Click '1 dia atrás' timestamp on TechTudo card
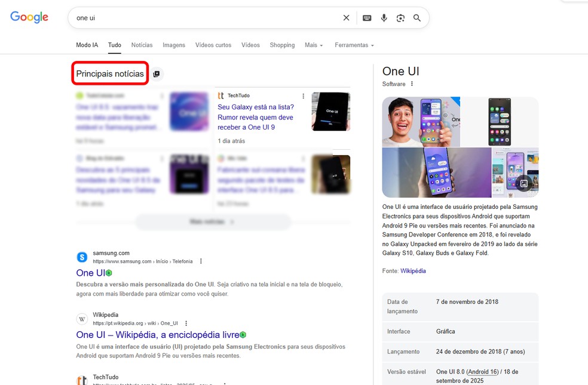 pyautogui.click(x=231, y=141)
